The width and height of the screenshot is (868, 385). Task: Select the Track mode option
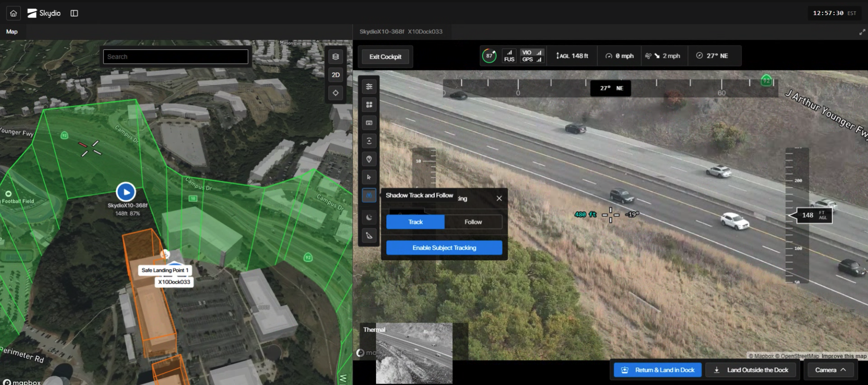[416, 222]
